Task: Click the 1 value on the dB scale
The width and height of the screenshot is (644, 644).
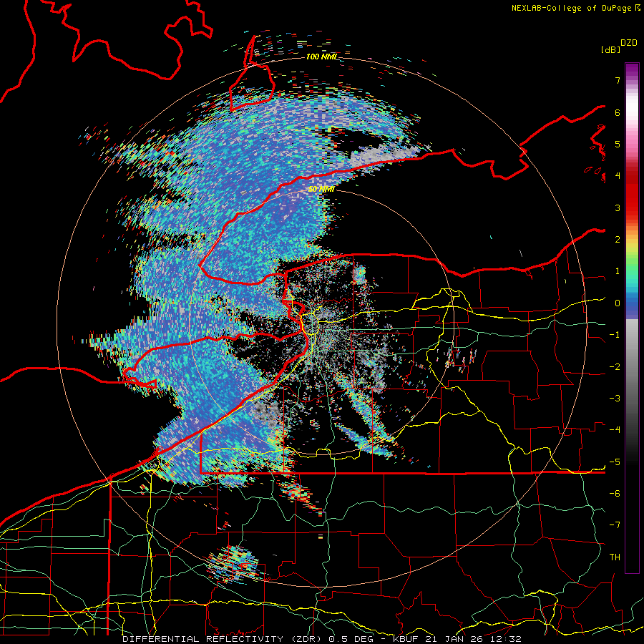Action: pyautogui.click(x=618, y=271)
